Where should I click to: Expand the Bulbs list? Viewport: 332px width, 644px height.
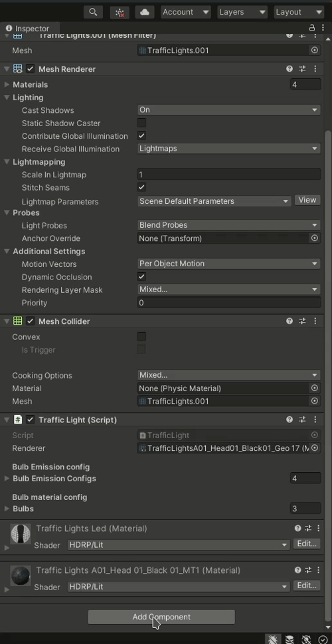[7, 509]
